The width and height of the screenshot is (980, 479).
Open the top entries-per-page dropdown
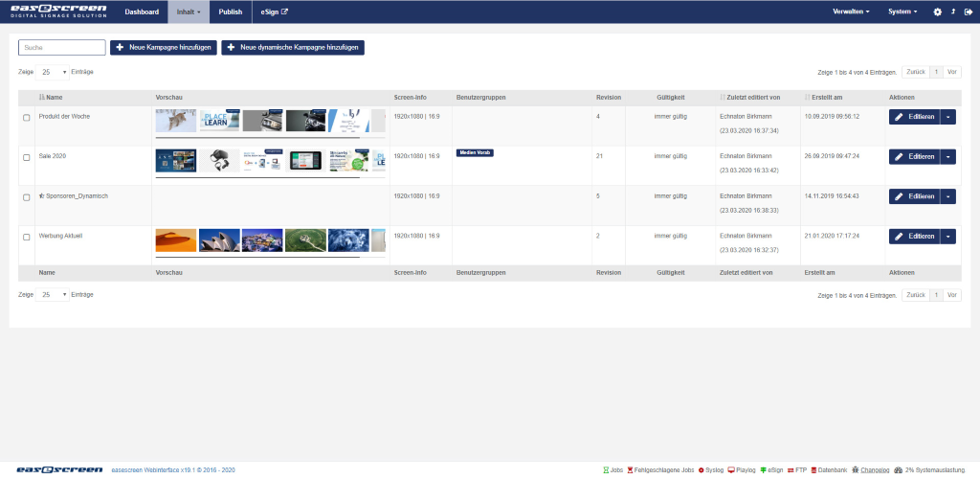coord(54,72)
